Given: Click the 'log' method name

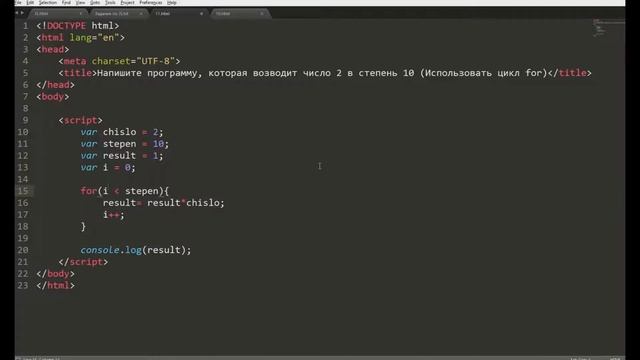Looking at the screenshot, I should [133, 250].
